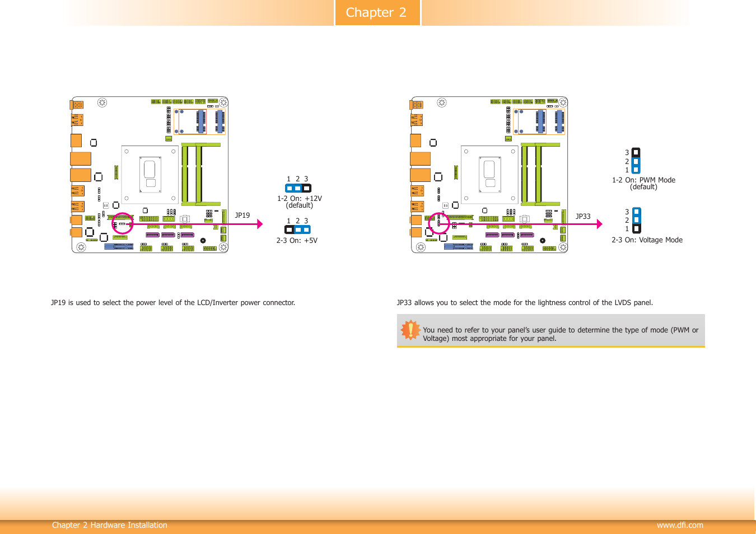Click the JP33 jumper label
This screenshot has height=534, width=756.
pos(583,217)
